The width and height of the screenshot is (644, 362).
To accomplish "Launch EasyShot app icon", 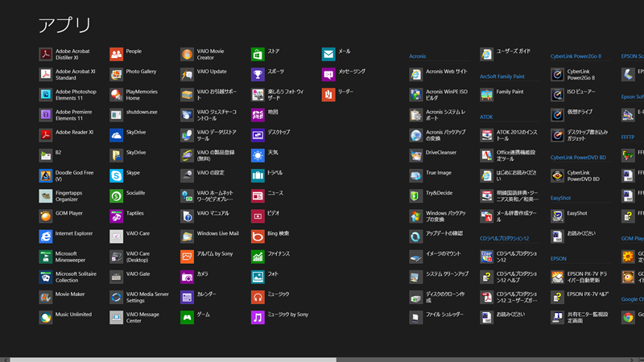I will [x=557, y=216].
